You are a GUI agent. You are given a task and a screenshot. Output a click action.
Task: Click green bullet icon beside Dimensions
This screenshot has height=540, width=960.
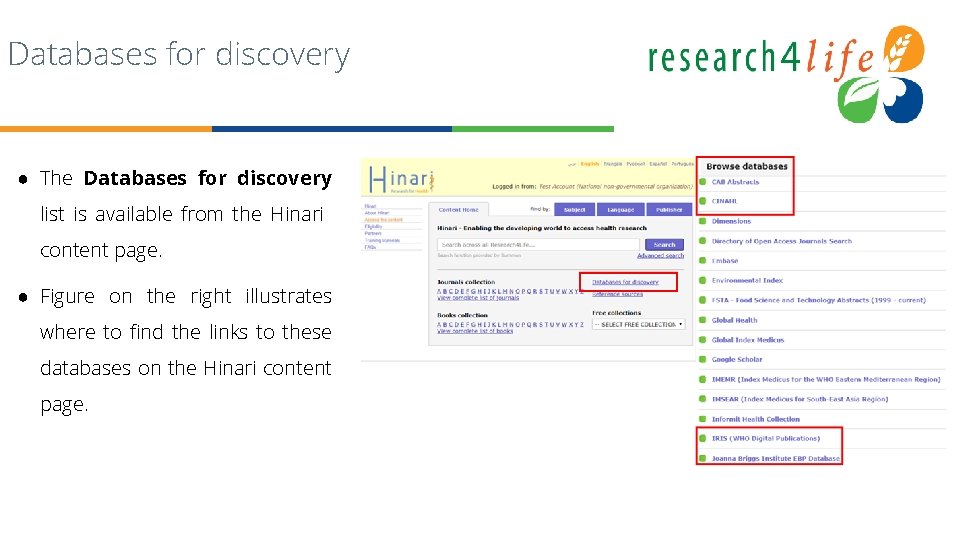(x=703, y=221)
